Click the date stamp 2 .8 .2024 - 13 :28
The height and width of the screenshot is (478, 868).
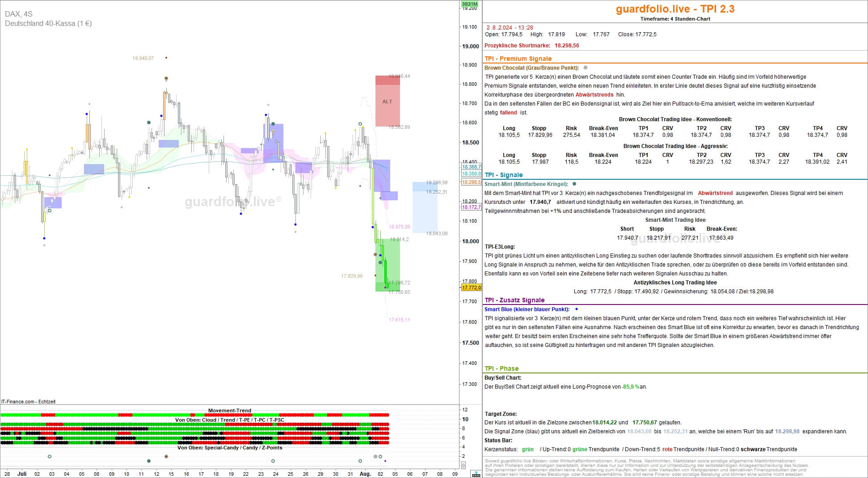click(510, 27)
